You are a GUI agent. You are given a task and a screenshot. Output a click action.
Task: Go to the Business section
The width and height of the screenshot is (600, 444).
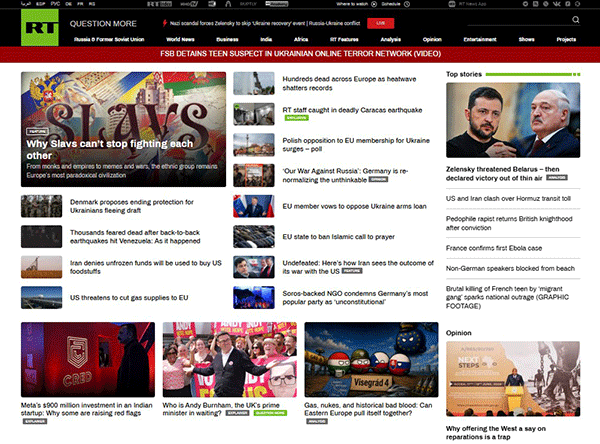tap(227, 39)
